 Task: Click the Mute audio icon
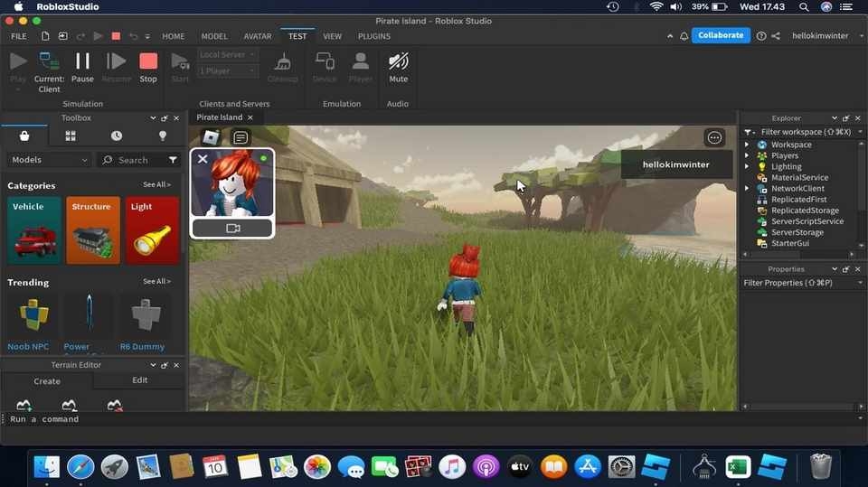click(398, 62)
